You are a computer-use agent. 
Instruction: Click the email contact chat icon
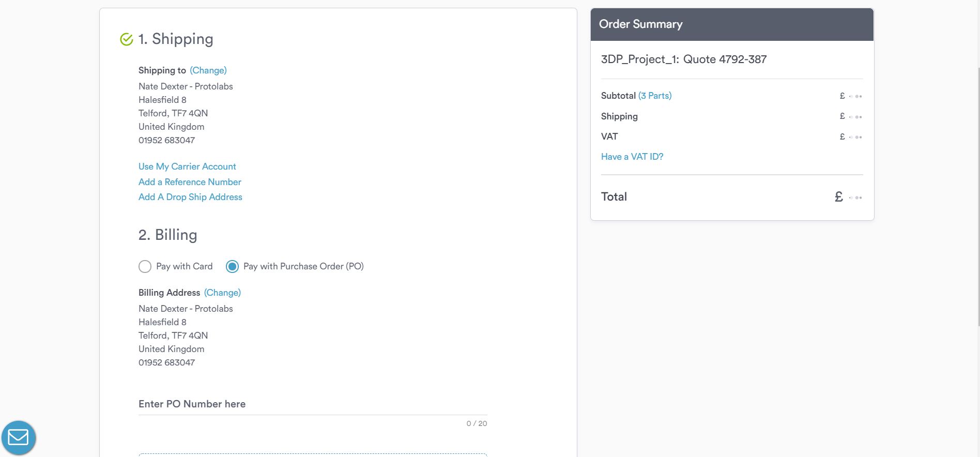point(19,438)
